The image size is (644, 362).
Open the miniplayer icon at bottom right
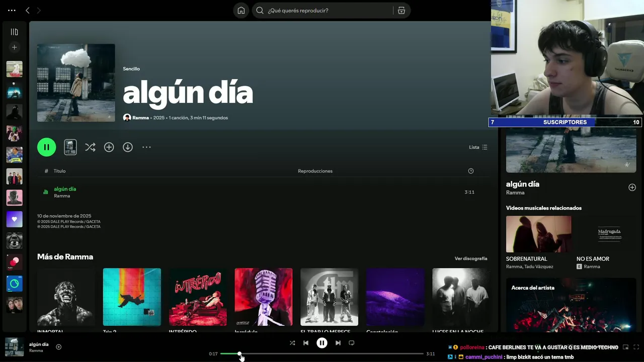coord(625,347)
